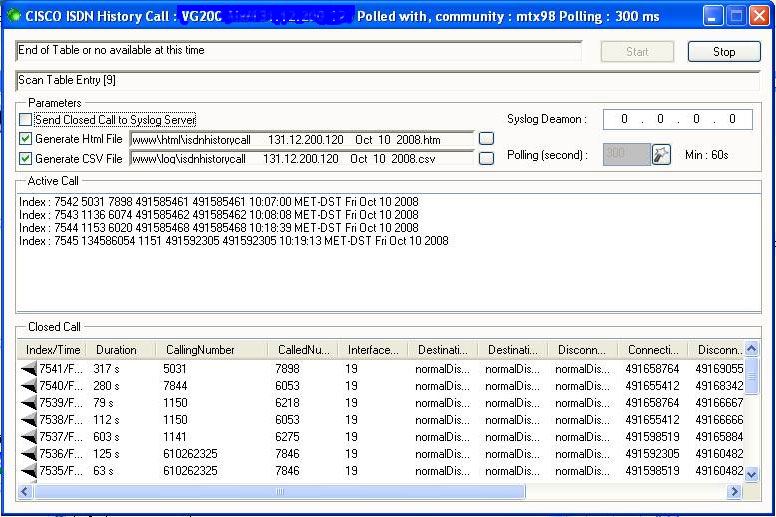
Task: Click the polling wizard wand icon
Action: (x=661, y=155)
